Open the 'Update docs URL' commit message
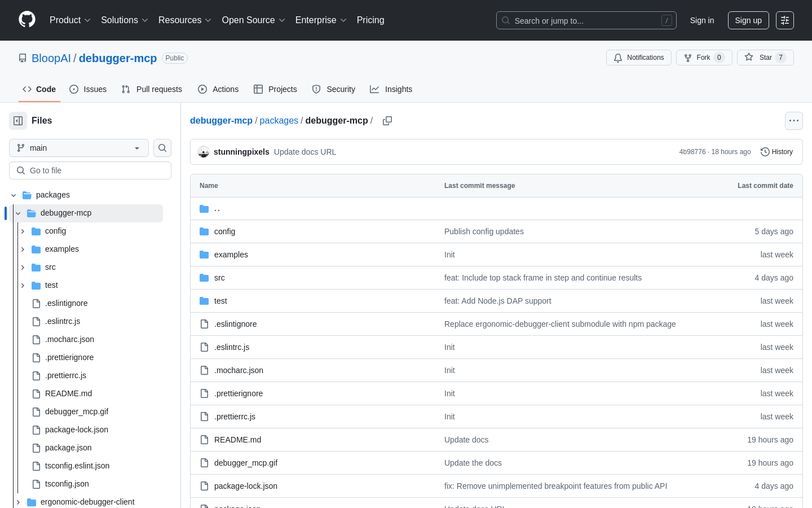 coord(305,152)
